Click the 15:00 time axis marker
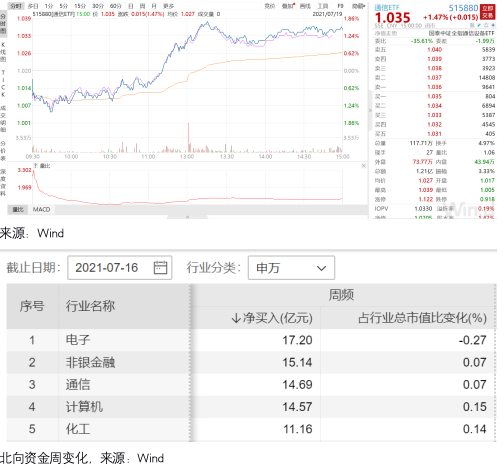The width and height of the screenshot is (504, 472). pyautogui.click(x=343, y=157)
